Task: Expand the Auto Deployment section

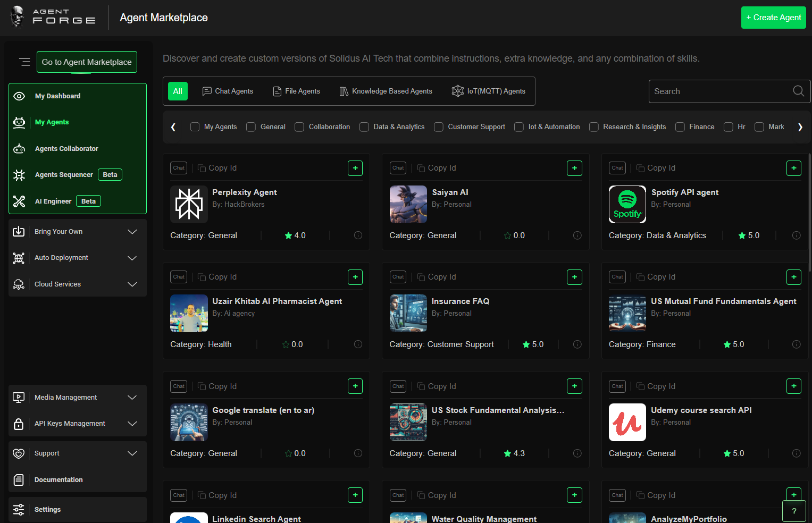Action: pos(132,258)
